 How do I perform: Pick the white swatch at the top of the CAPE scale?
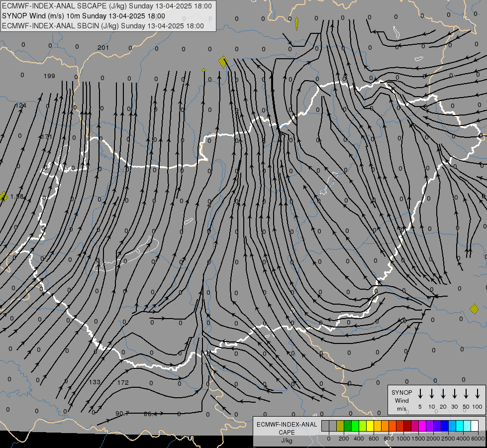click(x=474, y=426)
